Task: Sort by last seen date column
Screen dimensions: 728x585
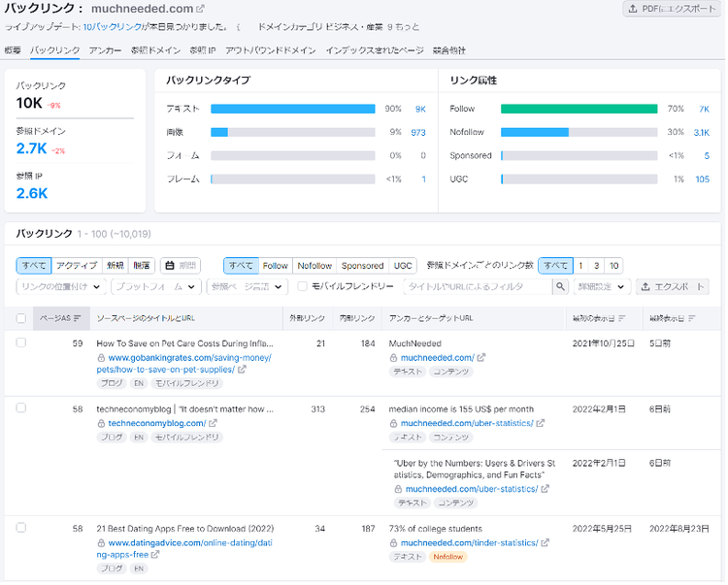Action: coord(672,319)
